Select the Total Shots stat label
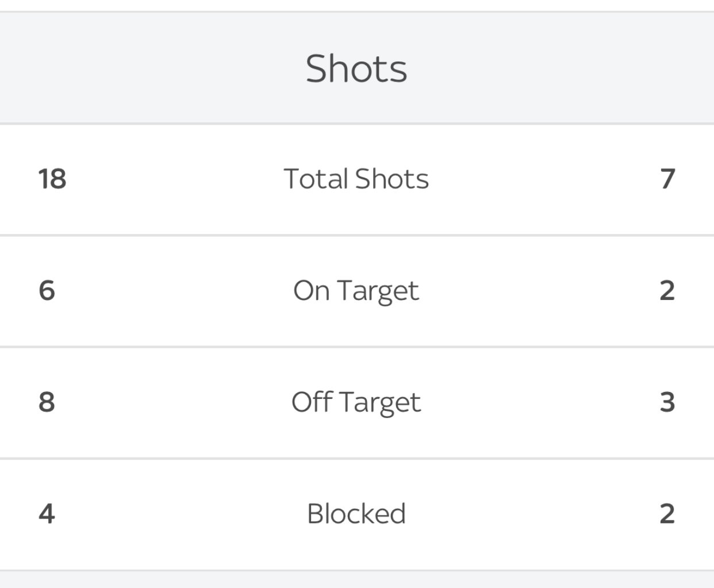Viewport: 714px width, 588px height. click(356, 179)
